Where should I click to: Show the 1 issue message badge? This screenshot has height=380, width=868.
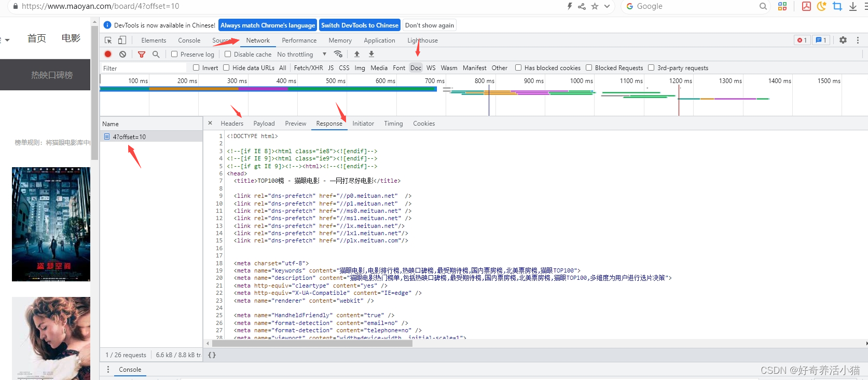tap(821, 40)
